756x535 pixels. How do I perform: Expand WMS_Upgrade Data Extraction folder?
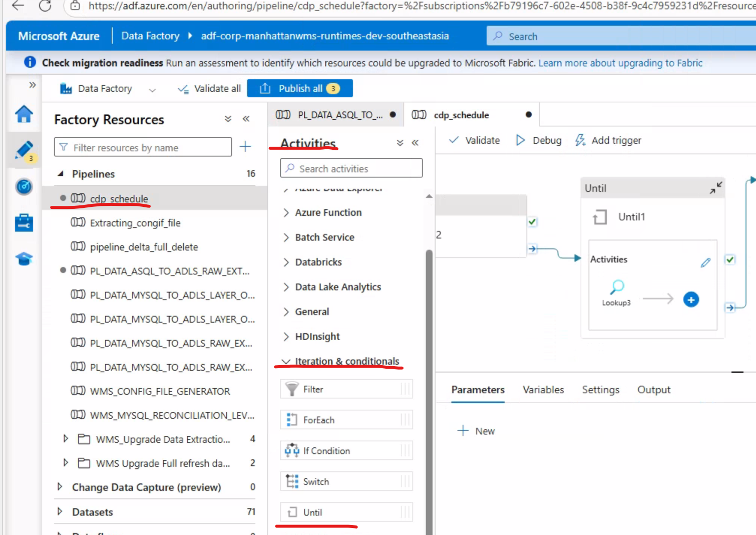point(66,439)
